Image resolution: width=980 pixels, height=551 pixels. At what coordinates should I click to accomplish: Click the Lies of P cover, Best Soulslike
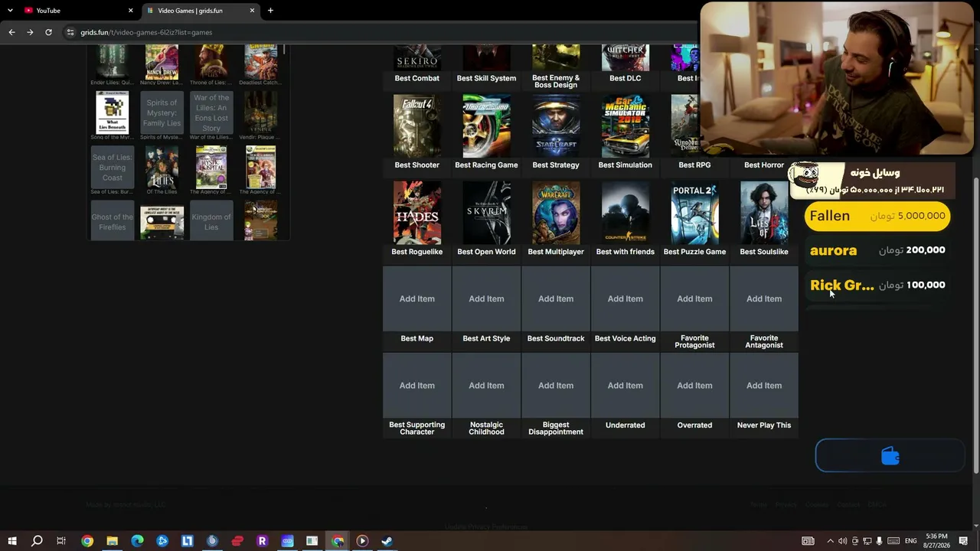[x=764, y=213]
